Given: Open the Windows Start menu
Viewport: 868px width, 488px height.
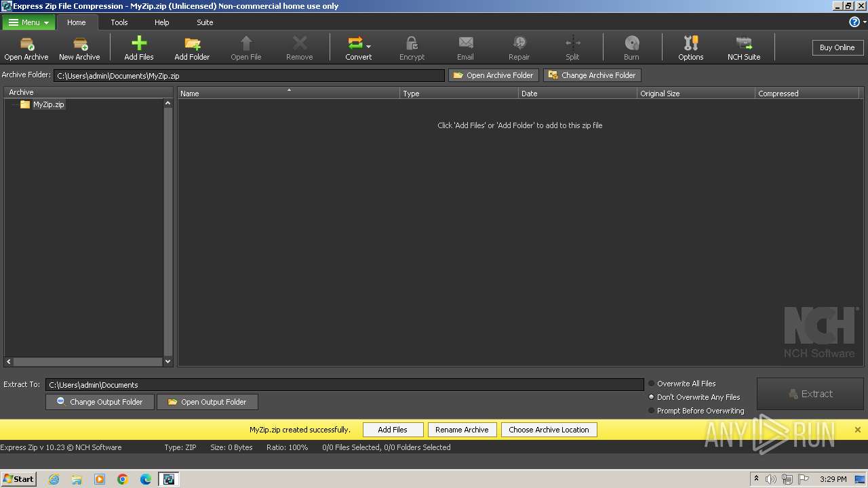Looking at the screenshot, I should 19,479.
